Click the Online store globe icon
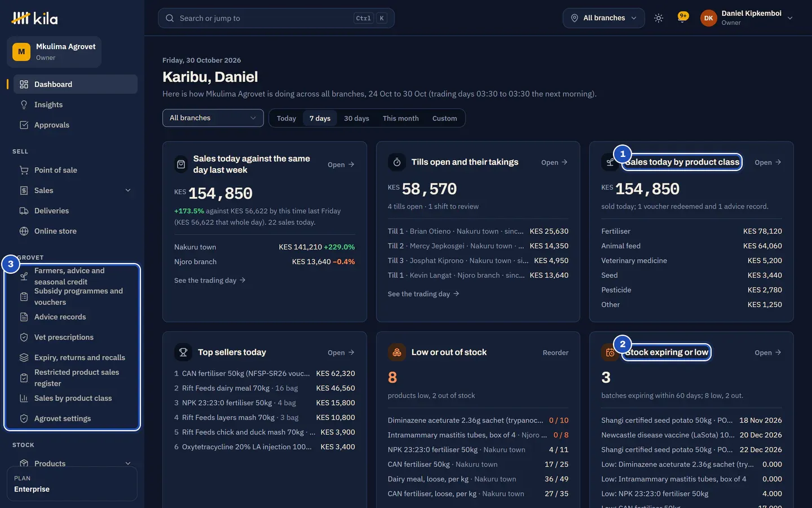This screenshot has height=508, width=812. click(x=24, y=231)
